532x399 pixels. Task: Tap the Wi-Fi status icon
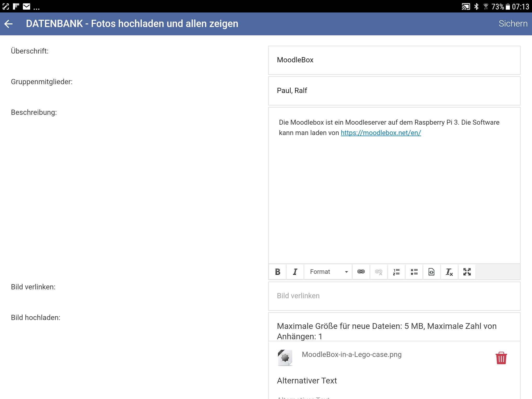tap(486, 6)
